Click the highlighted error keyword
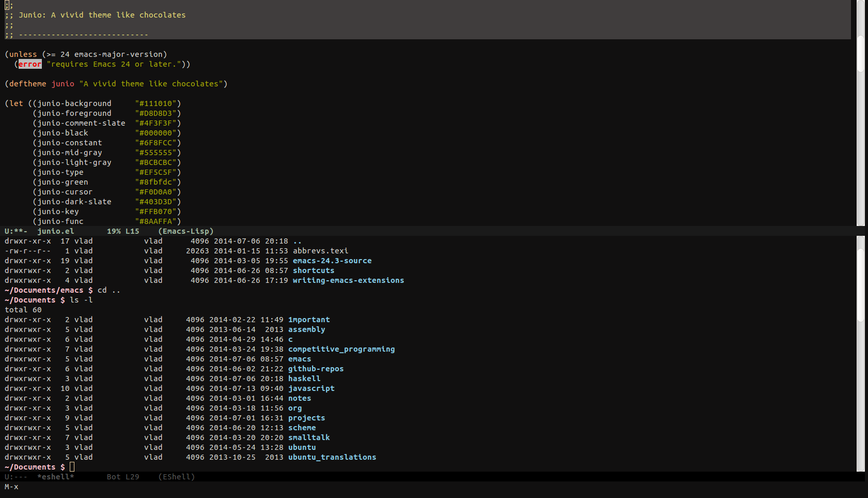Viewport: 868px width, 498px height. pyautogui.click(x=30, y=64)
